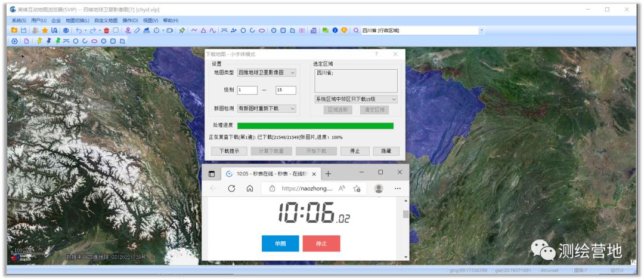Open the 系统区域中郊区只下载15级 dropdown

pyautogui.click(x=356, y=99)
